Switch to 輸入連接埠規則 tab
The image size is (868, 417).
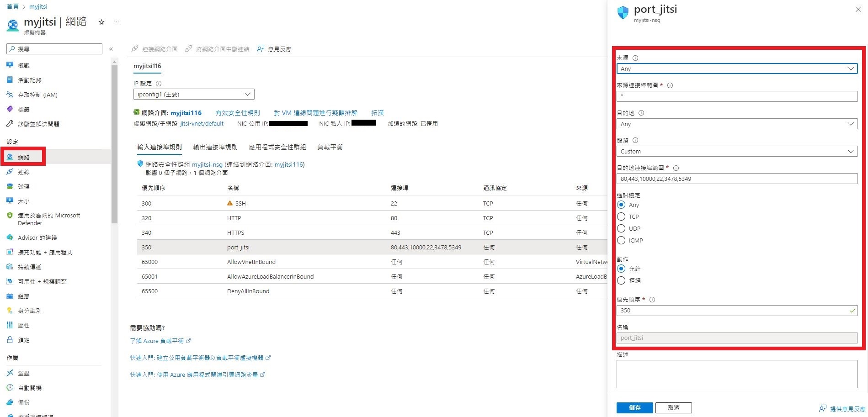coord(160,147)
